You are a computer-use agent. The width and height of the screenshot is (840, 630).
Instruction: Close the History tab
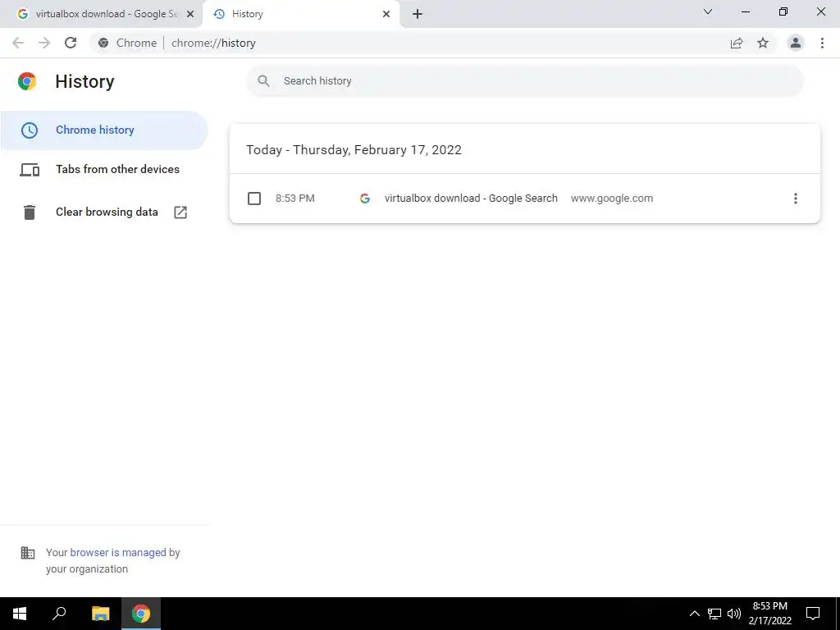click(386, 14)
